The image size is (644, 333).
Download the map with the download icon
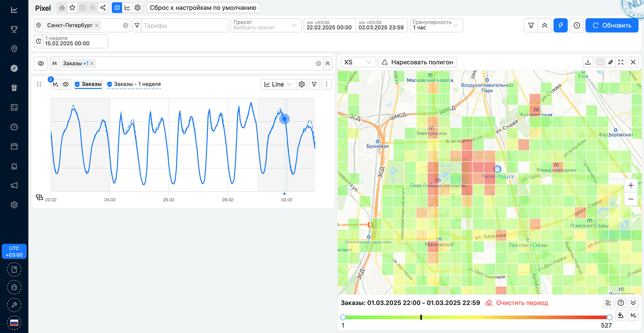pos(588,62)
